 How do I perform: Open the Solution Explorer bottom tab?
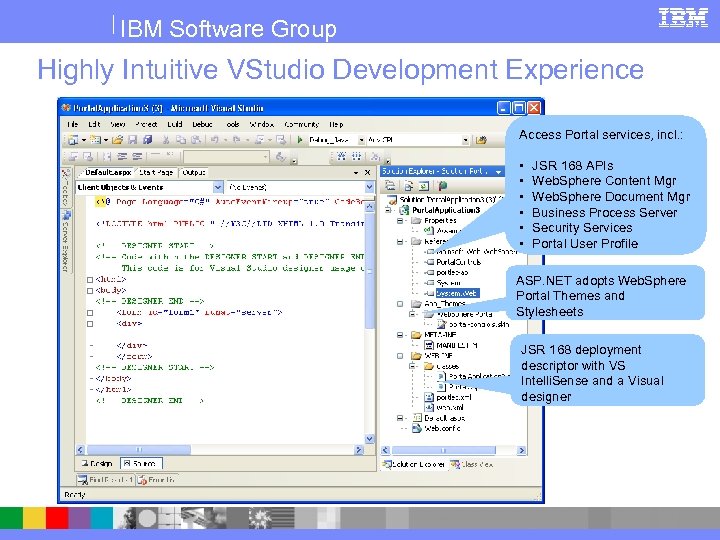click(x=414, y=465)
